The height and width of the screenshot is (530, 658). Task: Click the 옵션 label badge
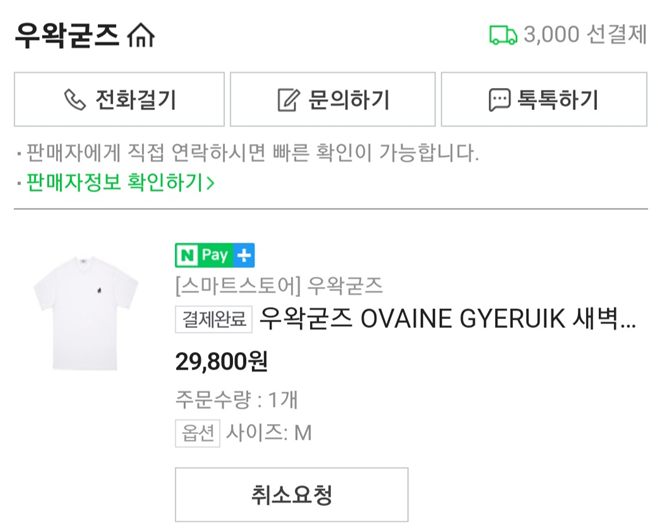click(x=197, y=433)
